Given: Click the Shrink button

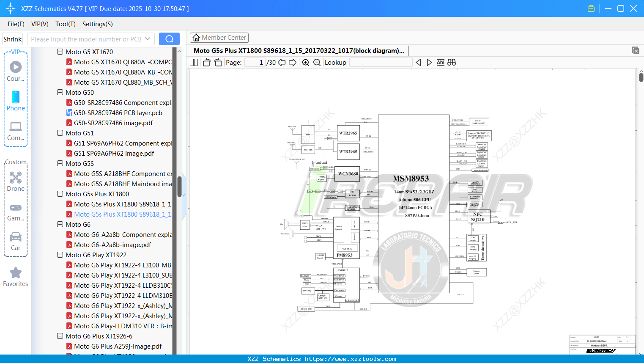Looking at the screenshot, I should click(x=13, y=39).
